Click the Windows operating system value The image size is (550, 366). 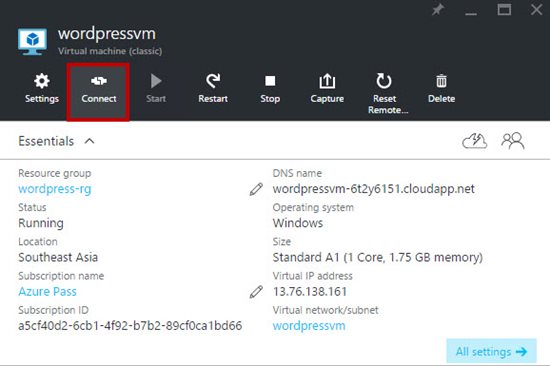(x=298, y=223)
